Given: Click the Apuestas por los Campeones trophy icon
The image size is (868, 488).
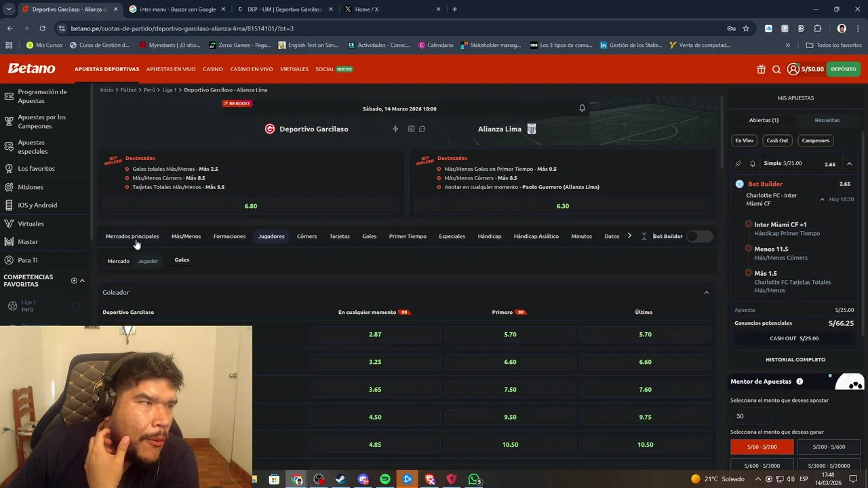Looking at the screenshot, I should click(x=9, y=121).
